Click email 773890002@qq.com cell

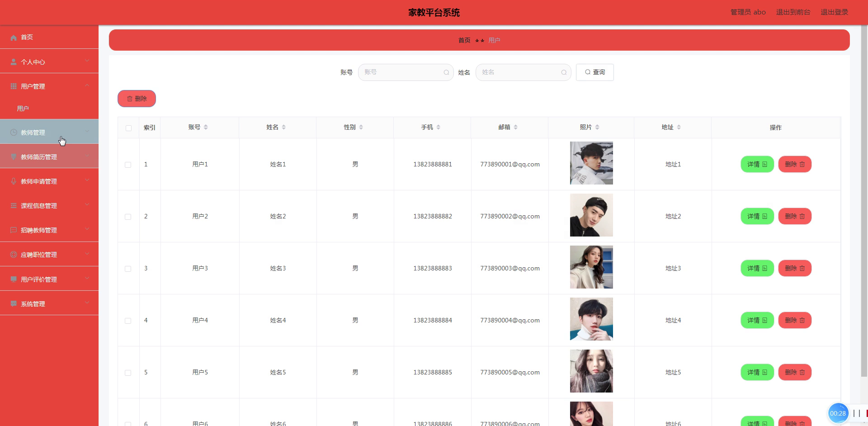(x=510, y=216)
